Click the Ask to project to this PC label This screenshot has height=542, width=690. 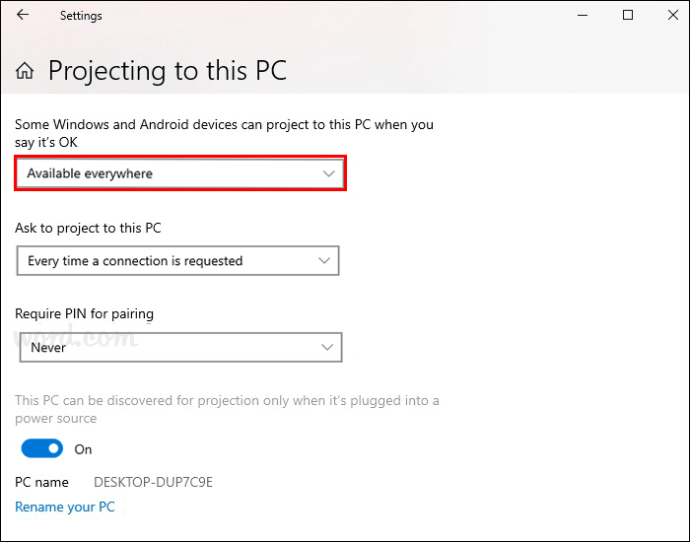[88, 228]
